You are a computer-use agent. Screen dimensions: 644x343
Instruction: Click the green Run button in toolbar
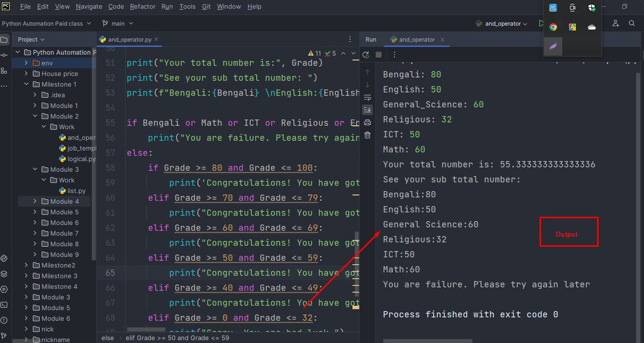tap(541, 24)
